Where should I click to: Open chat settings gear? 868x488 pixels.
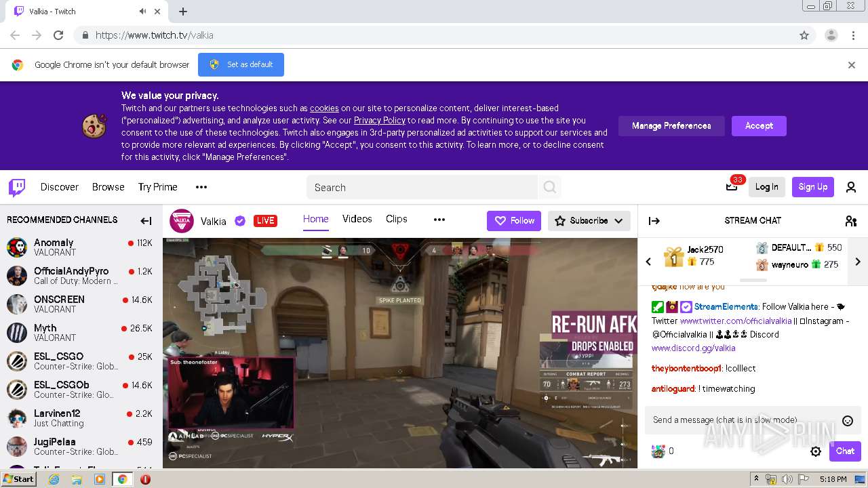coord(816,451)
